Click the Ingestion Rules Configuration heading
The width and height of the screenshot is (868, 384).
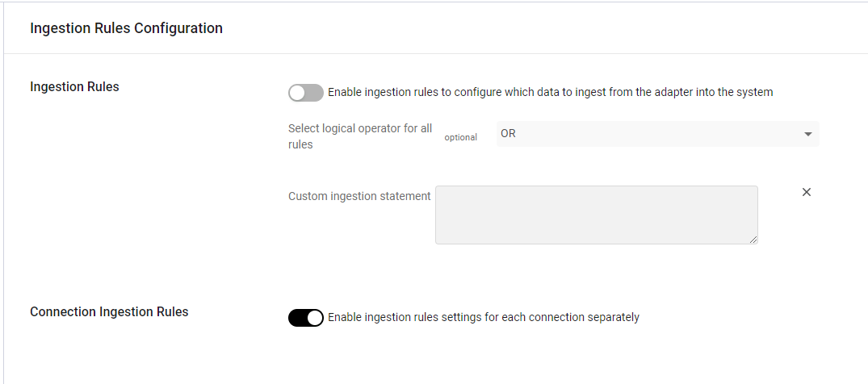[x=126, y=28]
